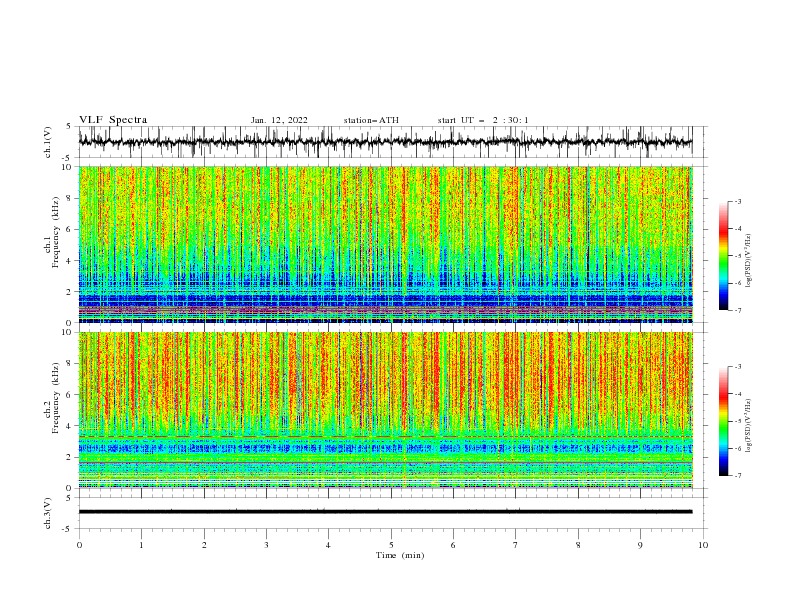The height and width of the screenshot is (612, 792).
Task: Click the ch.1 voltage waveform trace
Action: [385, 142]
